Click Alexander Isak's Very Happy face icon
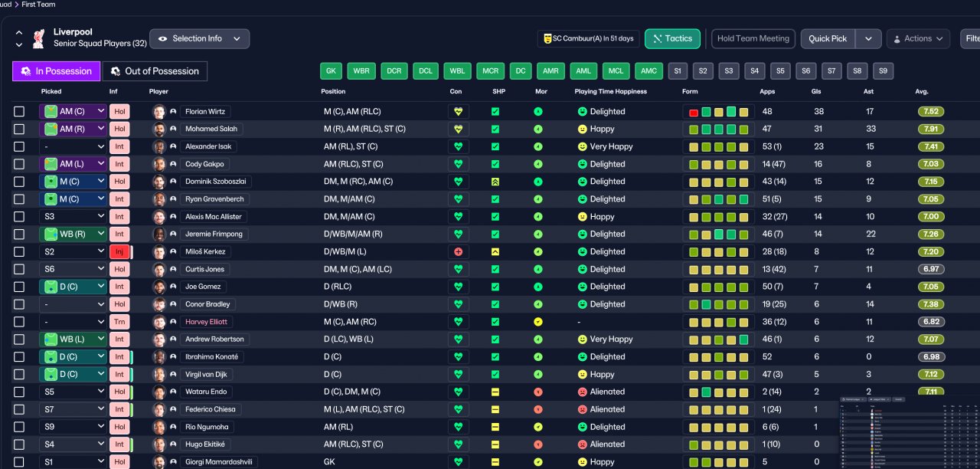The width and height of the screenshot is (980, 469). (583, 146)
